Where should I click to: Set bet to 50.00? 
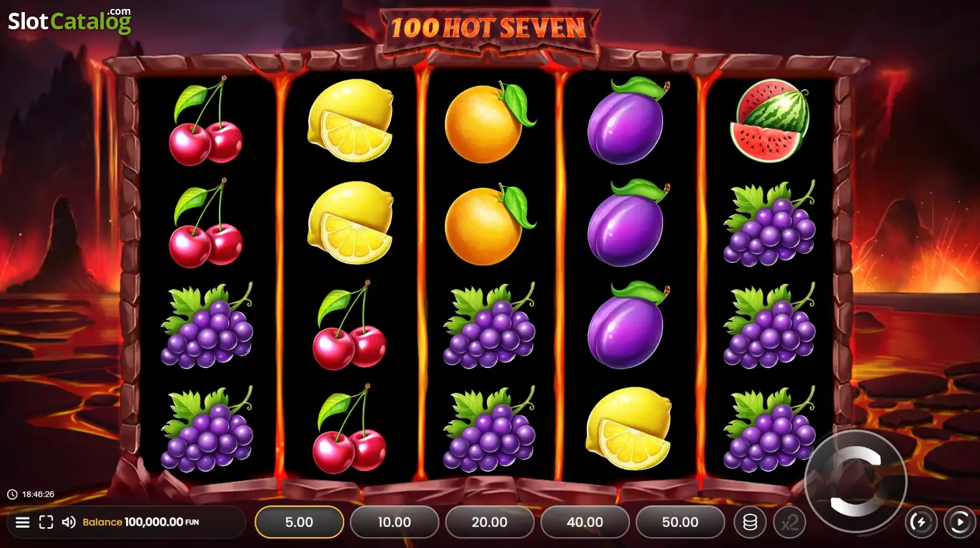680,523
